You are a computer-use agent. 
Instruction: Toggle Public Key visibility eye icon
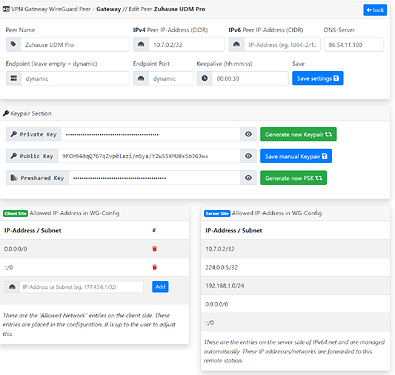point(248,156)
